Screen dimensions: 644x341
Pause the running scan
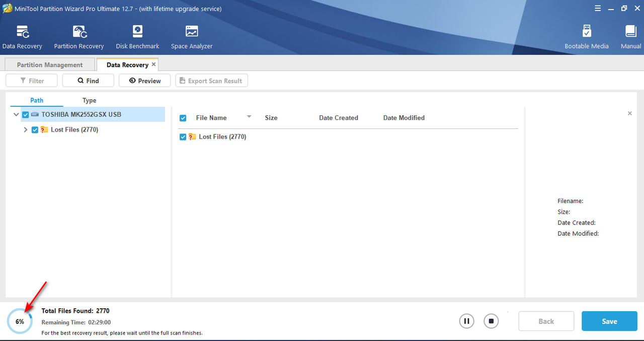pos(466,321)
